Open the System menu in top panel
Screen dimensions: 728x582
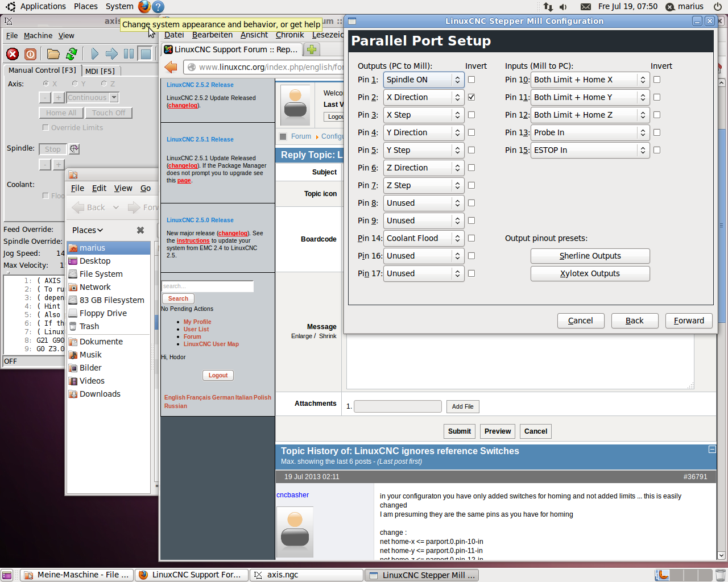pos(119,6)
